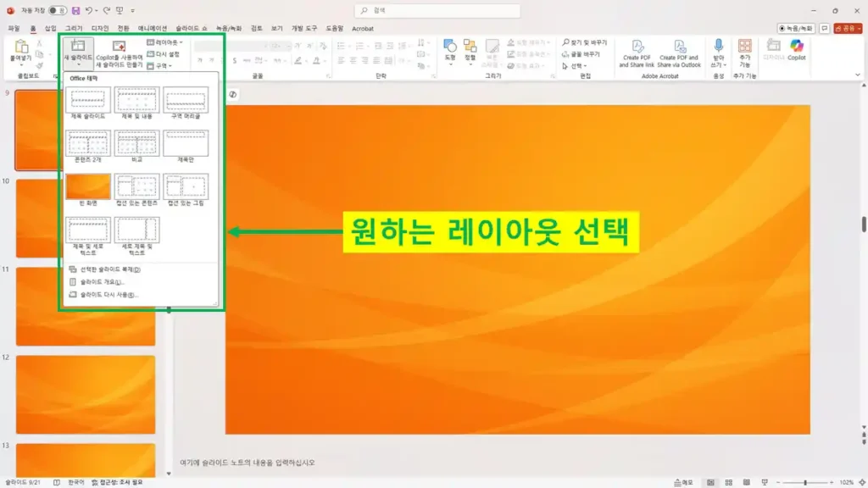The image size is (868, 488).
Task: Open the 공유 share dropdown
Action: 848,28
